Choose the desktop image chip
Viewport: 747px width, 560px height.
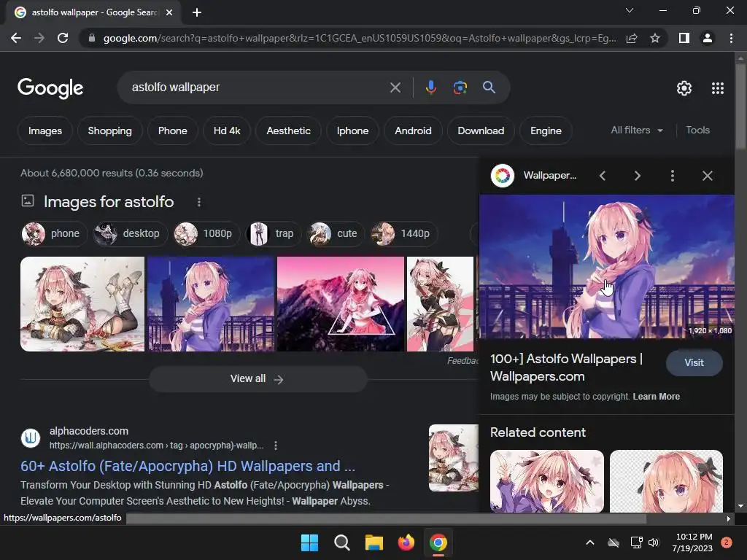tap(130, 234)
